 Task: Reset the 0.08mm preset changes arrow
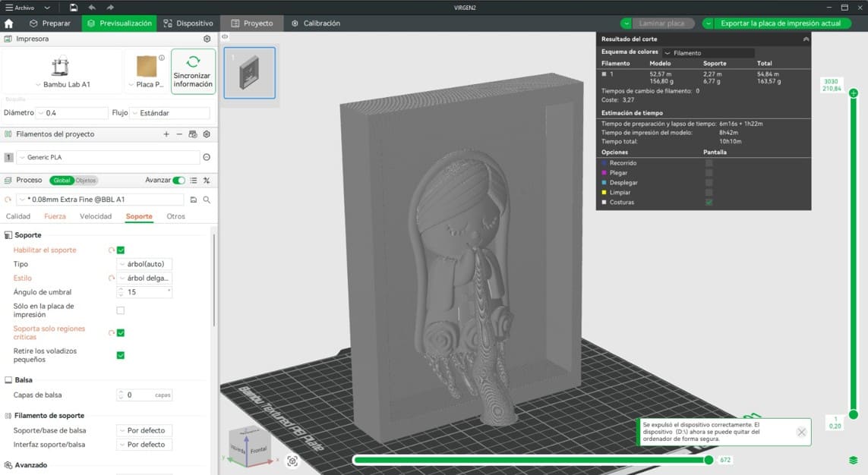coord(8,200)
